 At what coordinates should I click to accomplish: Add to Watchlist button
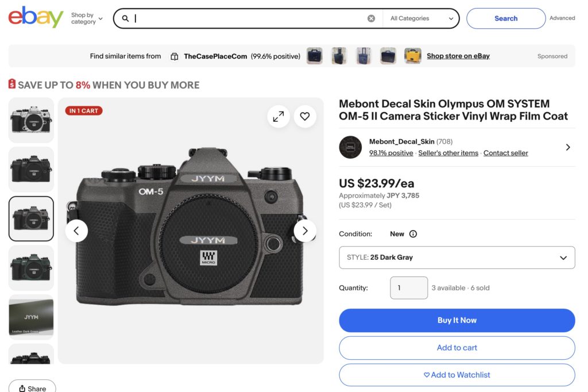[457, 375]
